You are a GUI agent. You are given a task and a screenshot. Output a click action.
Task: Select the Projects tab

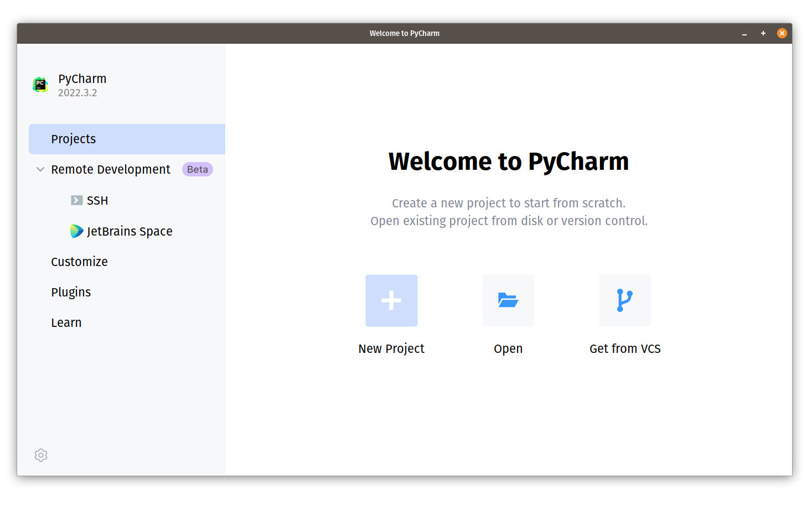(127, 139)
